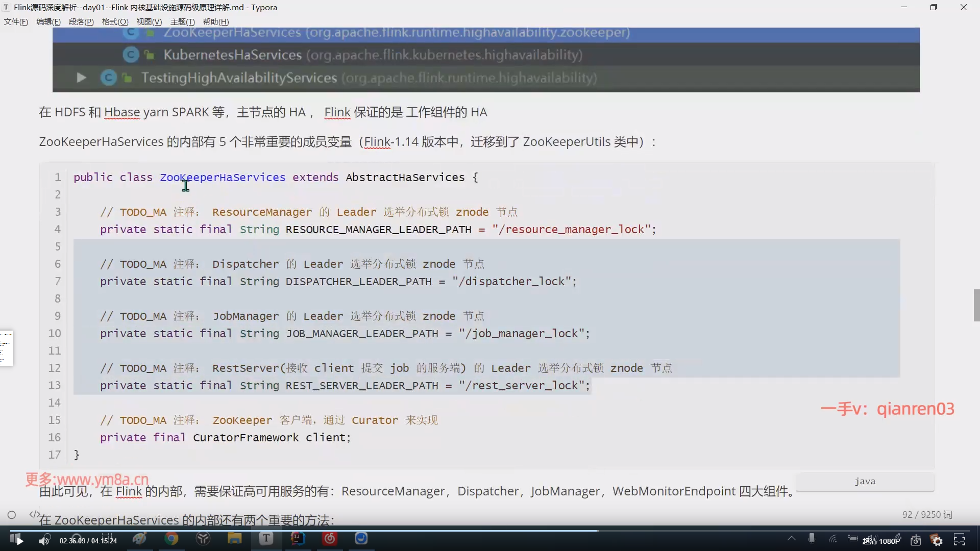The image size is (980, 551).
Task: Open the java code language selector
Action: (x=865, y=481)
